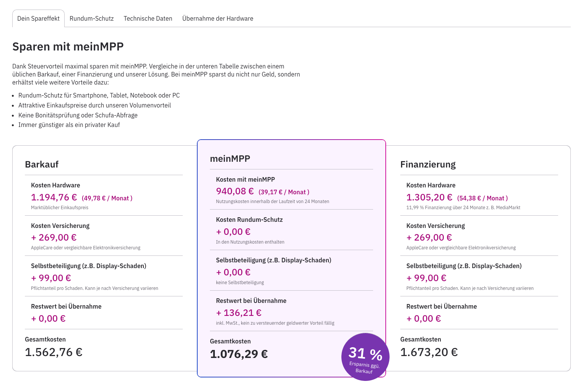
Task: Click the Barkauf Gesamtkosten 1.562,76 €
Action: (x=54, y=352)
